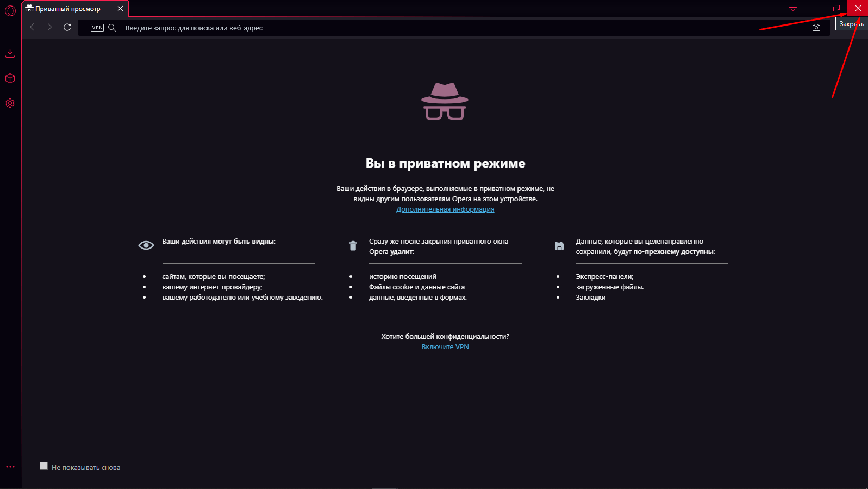Image resolution: width=868 pixels, height=489 pixels.
Task: Click list item Файлы cookie и данные сайта
Action: [417, 287]
